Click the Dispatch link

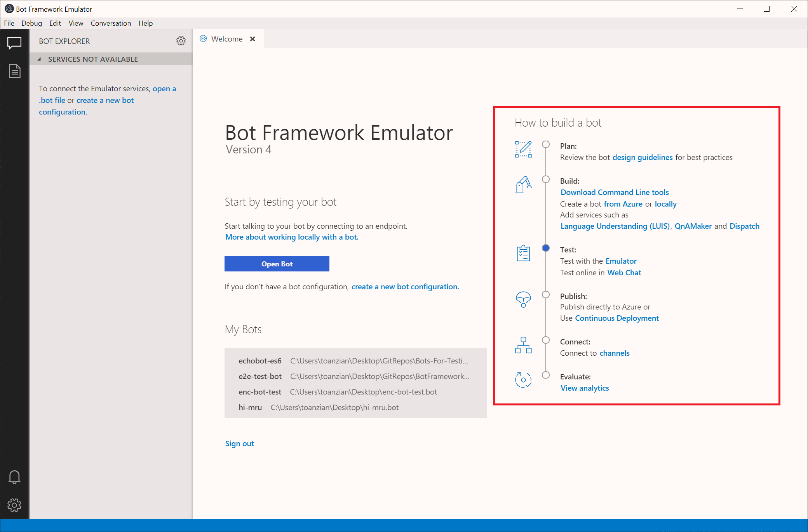pyautogui.click(x=744, y=226)
